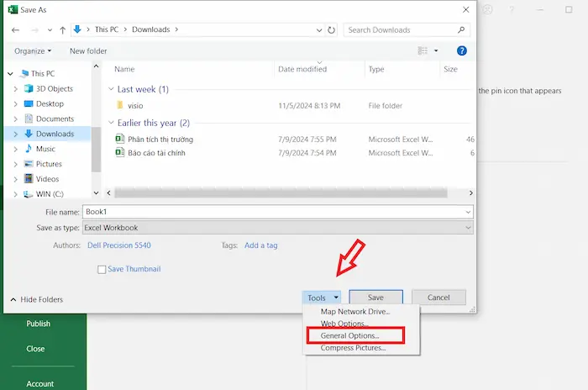This screenshot has width=588, height=390.
Task: Click the Excel icon of Báo cáo tài chính
Action: click(119, 152)
